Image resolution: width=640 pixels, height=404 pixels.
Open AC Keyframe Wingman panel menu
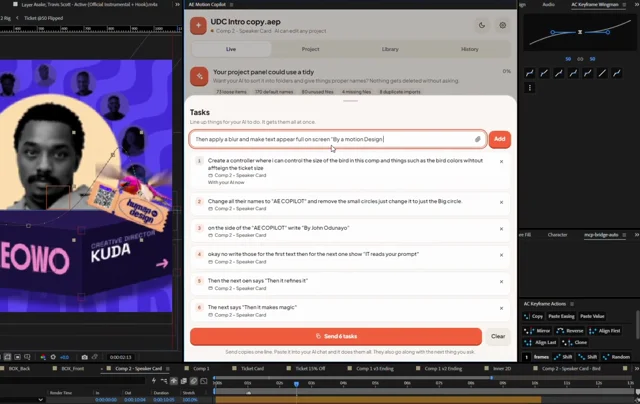coord(624,4)
